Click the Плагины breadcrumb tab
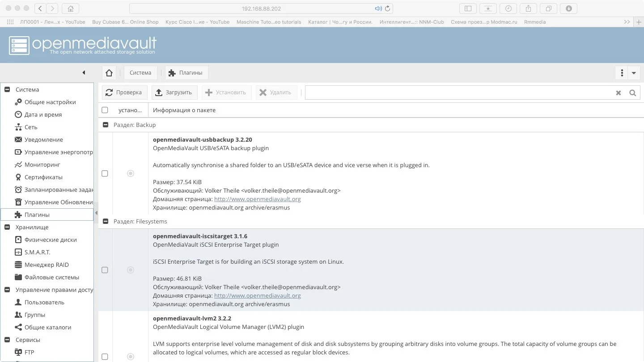This screenshot has width=644, height=362. pos(186,73)
